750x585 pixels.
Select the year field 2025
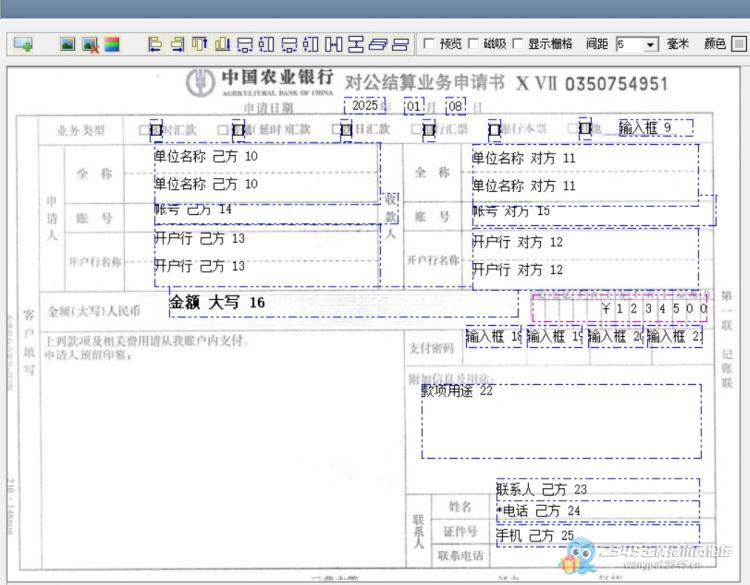tap(365, 106)
